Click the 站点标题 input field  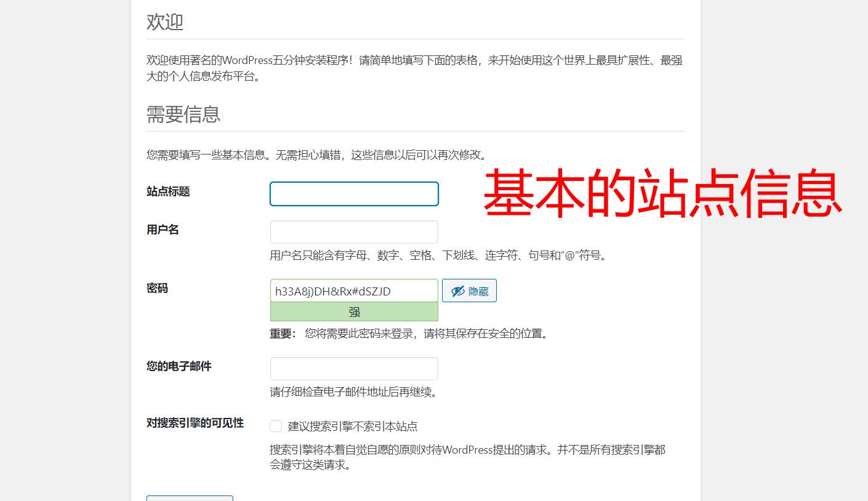click(354, 194)
